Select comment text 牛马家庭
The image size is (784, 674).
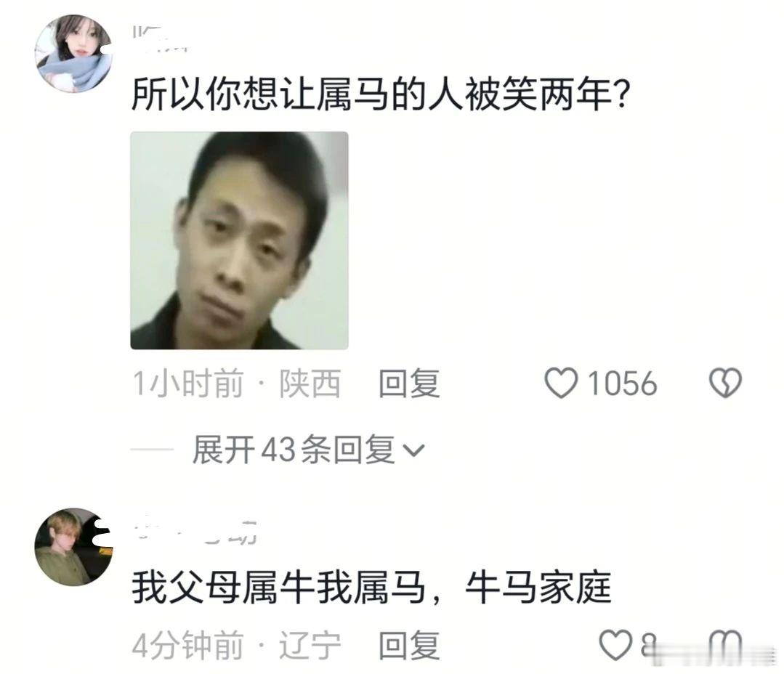[x=538, y=587]
